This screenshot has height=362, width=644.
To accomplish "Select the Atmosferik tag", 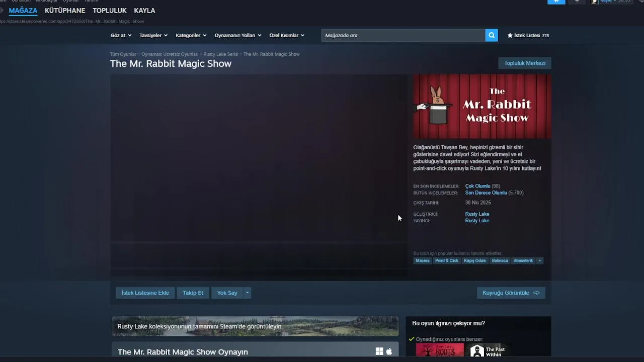I will pyautogui.click(x=523, y=260).
